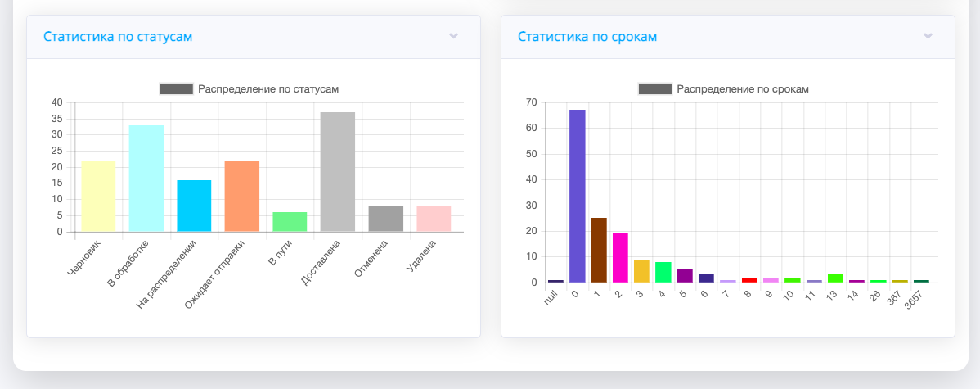Click the magenta bar for 2 days
This screenshot has height=389, width=980.
[x=620, y=258]
